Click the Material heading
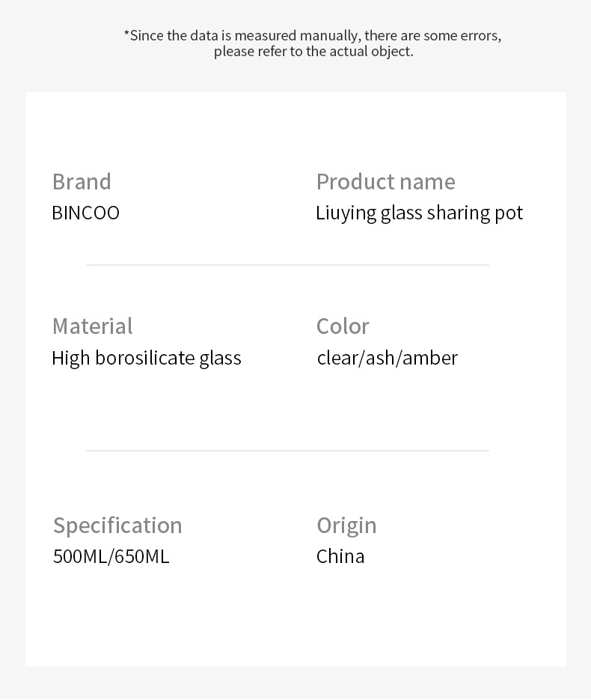Screen dimensions: 591x700 click(92, 326)
